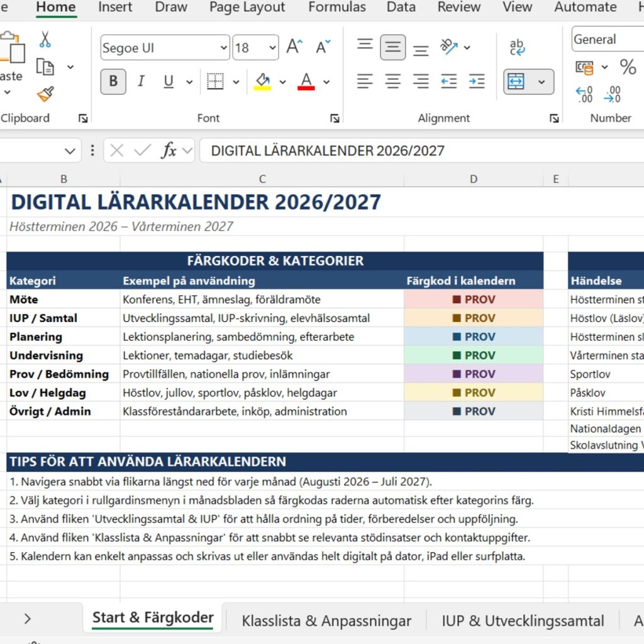Select Bottom Align icon

coord(421,50)
